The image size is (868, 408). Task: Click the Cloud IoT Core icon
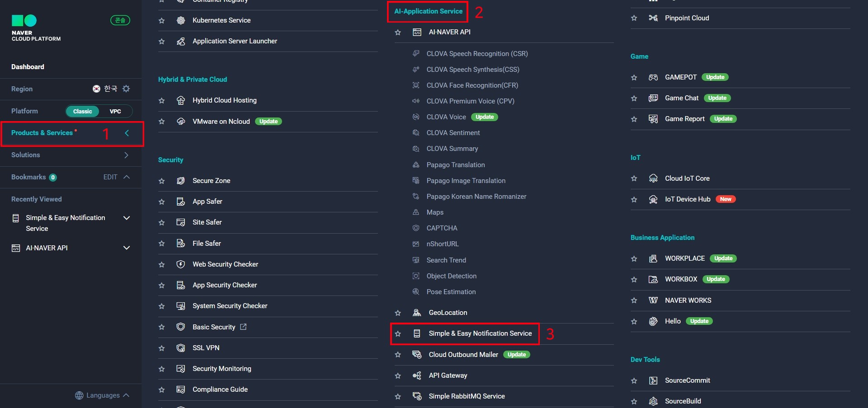point(653,178)
